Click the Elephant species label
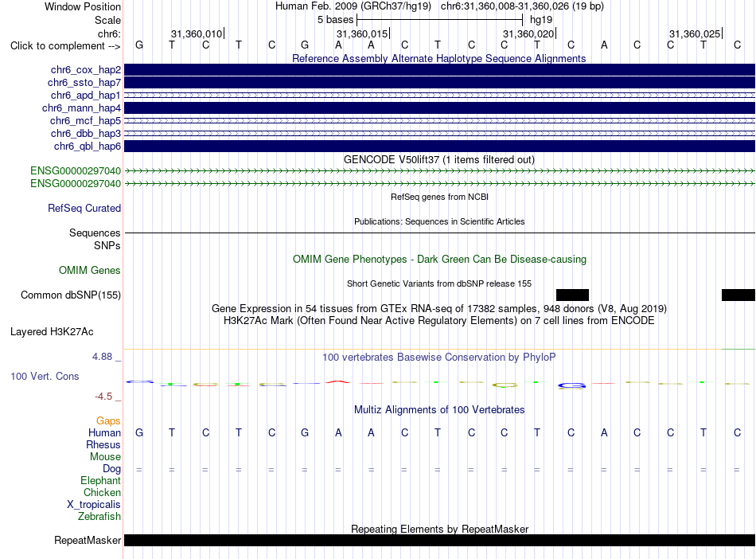Screen dimensions: 756x559 pyautogui.click(x=101, y=480)
